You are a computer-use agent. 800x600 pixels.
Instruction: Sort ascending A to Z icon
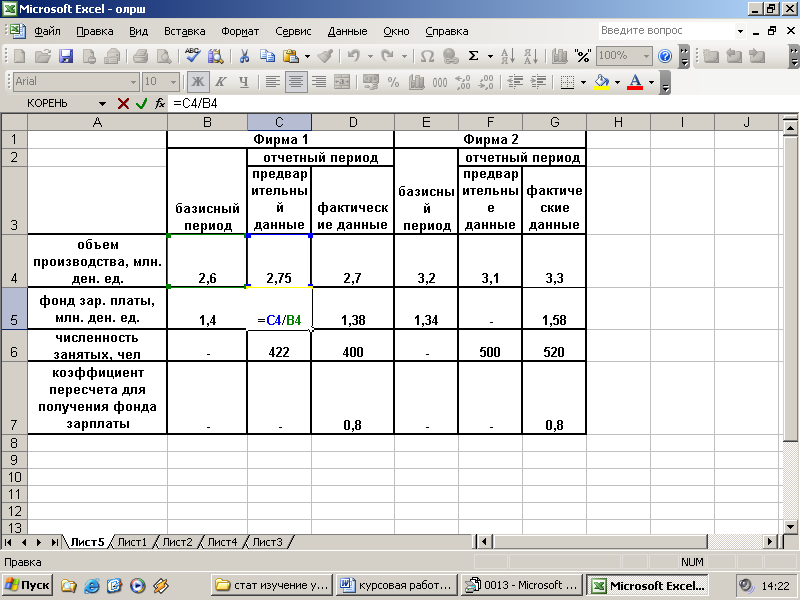(x=508, y=56)
